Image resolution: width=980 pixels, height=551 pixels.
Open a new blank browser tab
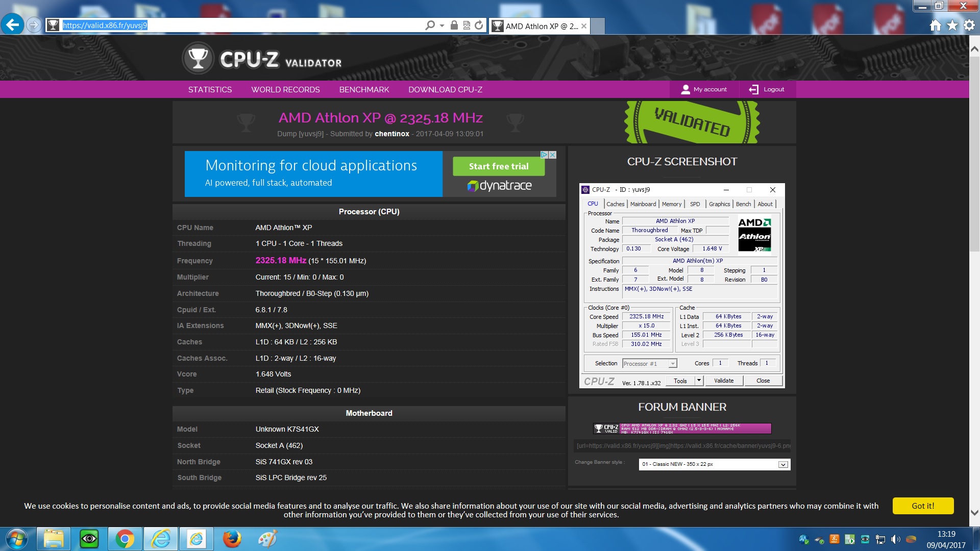point(598,26)
